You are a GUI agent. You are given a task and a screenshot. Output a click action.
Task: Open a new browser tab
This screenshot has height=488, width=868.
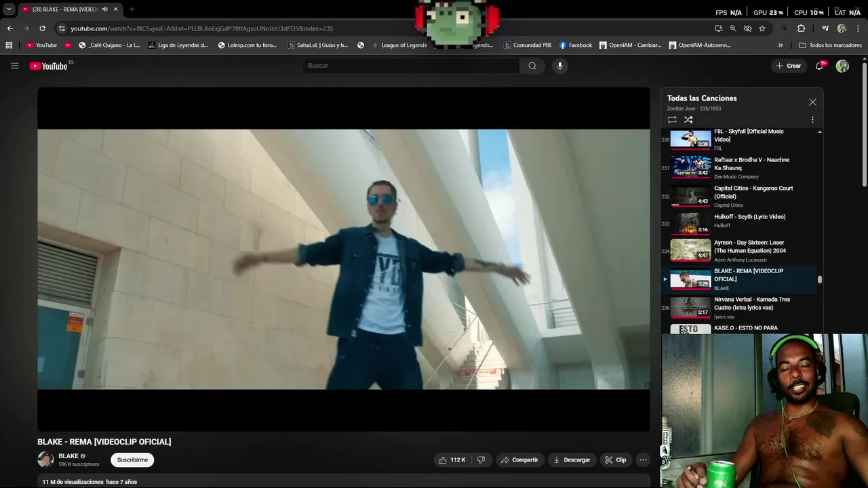(132, 9)
